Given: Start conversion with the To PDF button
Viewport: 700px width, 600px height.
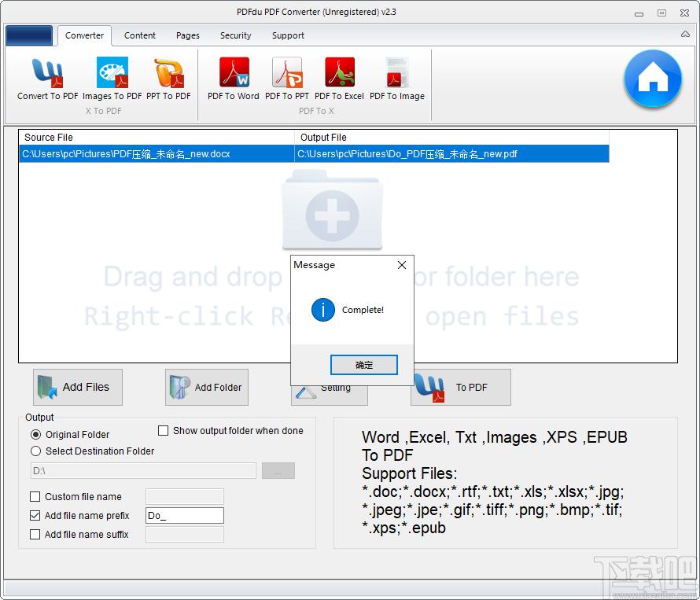Looking at the screenshot, I should pos(461,387).
